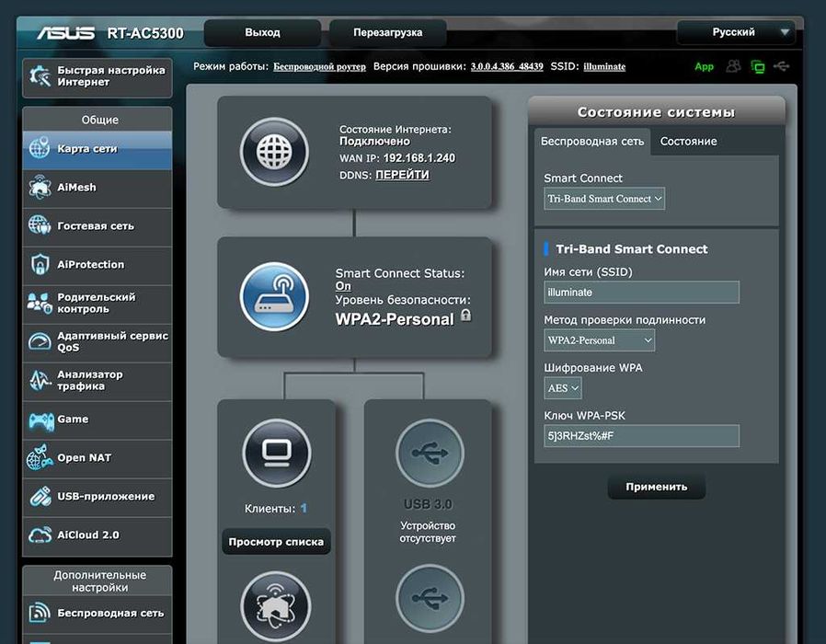Expand the authentication method WPA2-Personal dropdown
This screenshot has width=826, height=644.
tap(599, 340)
